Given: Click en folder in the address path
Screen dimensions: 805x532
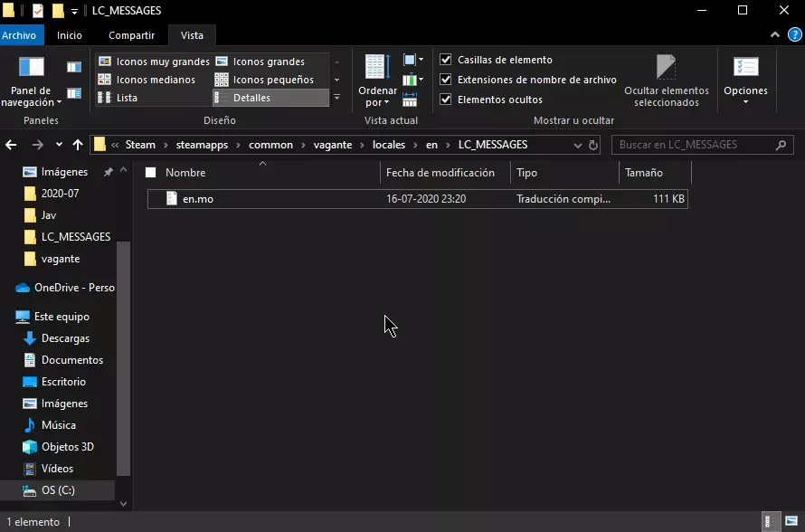Looking at the screenshot, I should [431, 145].
